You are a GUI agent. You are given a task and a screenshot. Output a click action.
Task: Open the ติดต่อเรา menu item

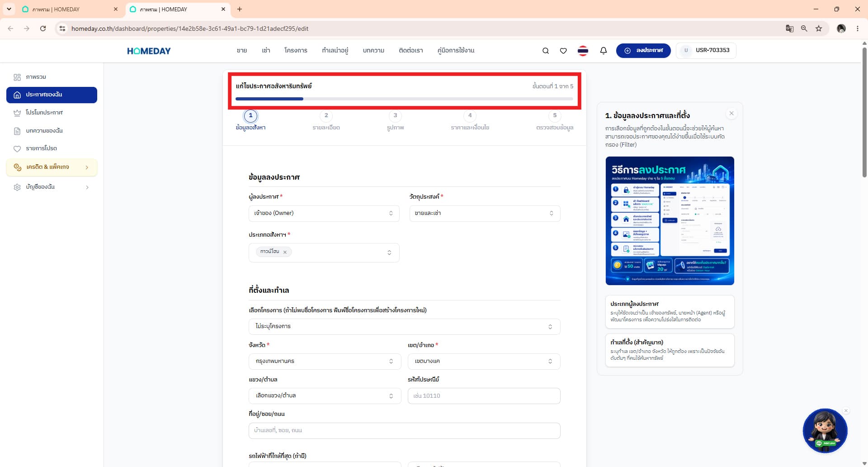pyautogui.click(x=411, y=50)
